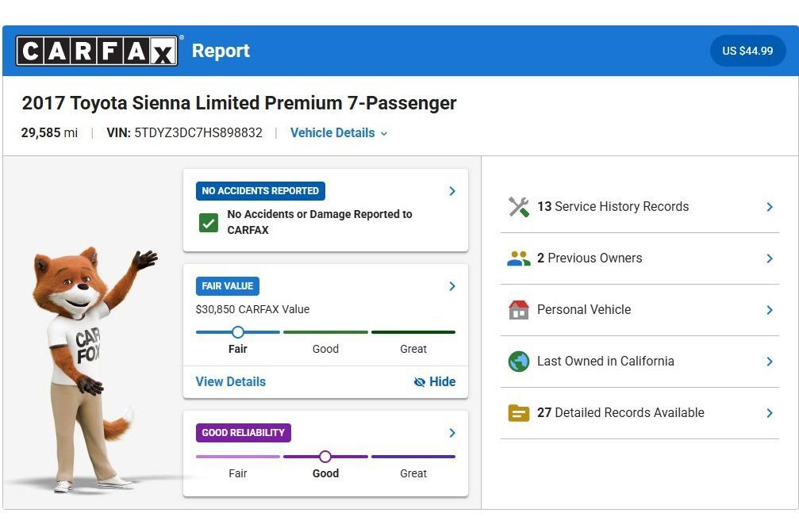Click Good label under value scale
Image resolution: width=799 pixels, height=532 pixels.
coord(325,349)
